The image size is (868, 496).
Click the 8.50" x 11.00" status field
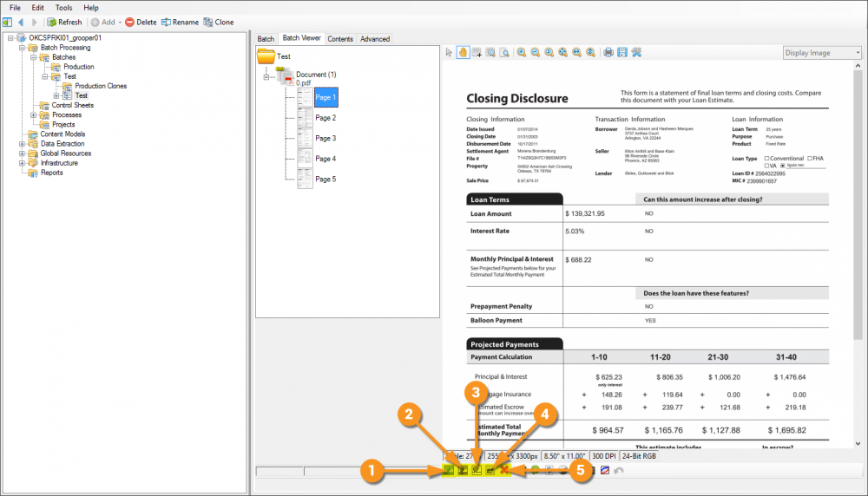(564, 456)
